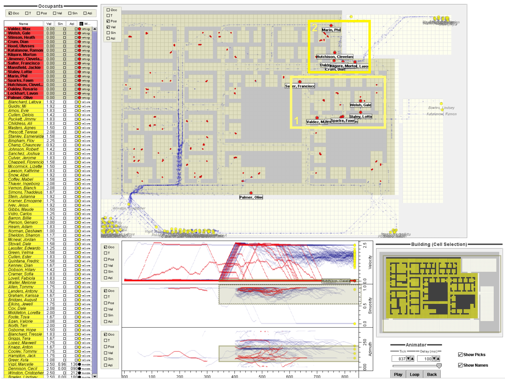Click the red dot in Oakley, Rosario row
The image size is (506, 380).
click(x=79, y=89)
